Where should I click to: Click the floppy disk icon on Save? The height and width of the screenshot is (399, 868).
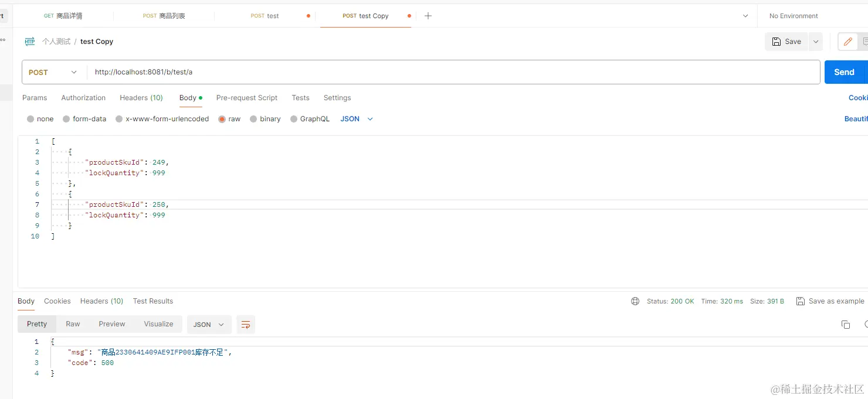777,42
